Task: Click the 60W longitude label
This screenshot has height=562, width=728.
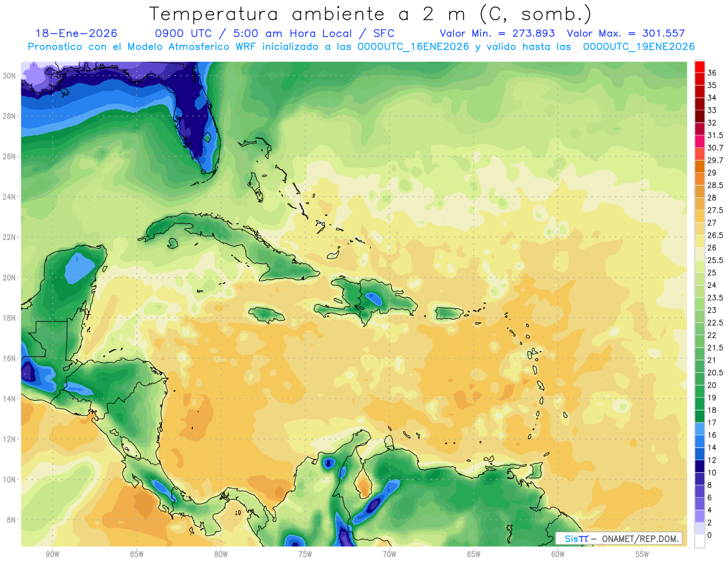Action: tap(558, 554)
